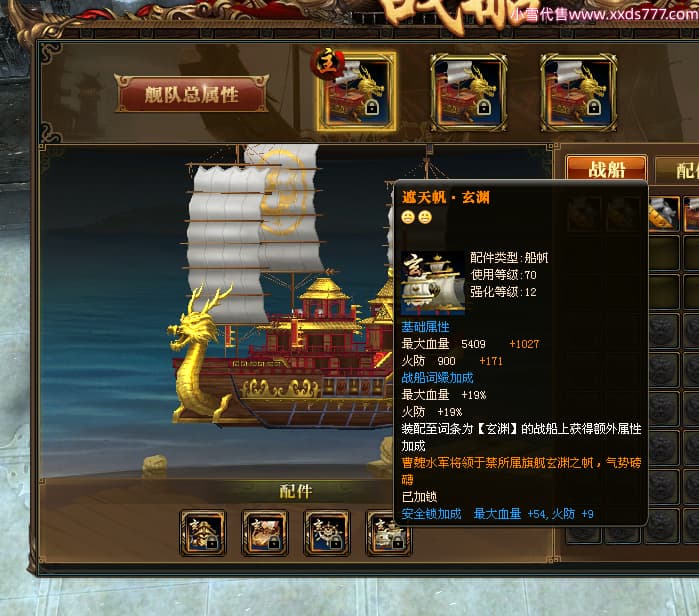The width and height of the screenshot is (699, 616).
Task: Click the 玄 sail accessory slot
Action: [x=387, y=533]
